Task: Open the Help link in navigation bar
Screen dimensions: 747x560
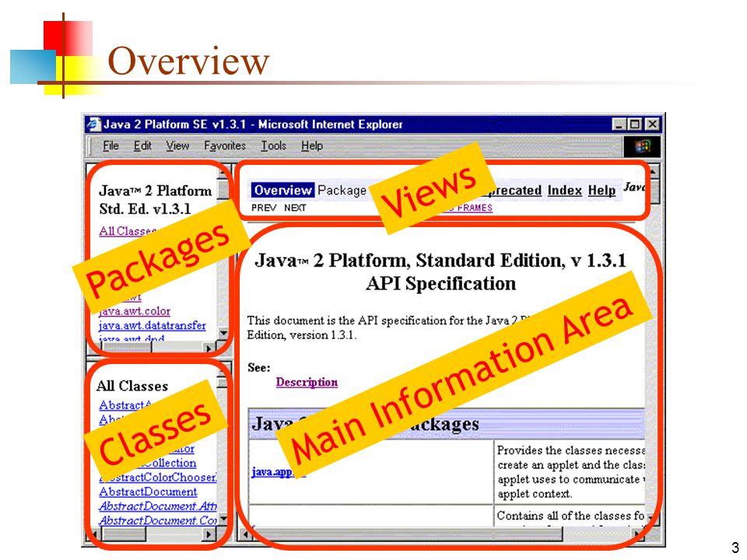Action: point(601,191)
